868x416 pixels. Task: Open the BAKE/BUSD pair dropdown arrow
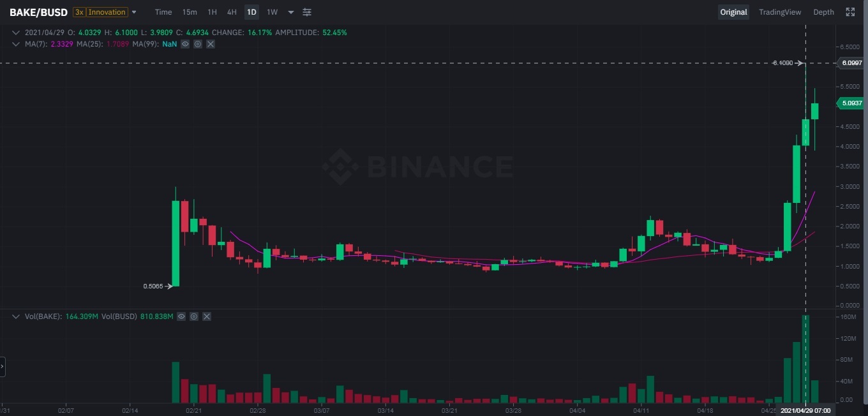(x=134, y=12)
